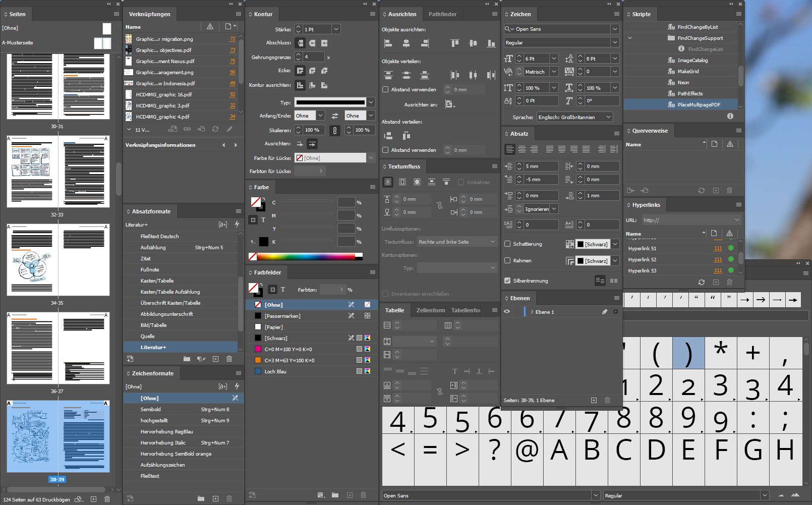Pick color from CMYK spectrum bar in Farbe
812x505 pixels.
point(306,256)
